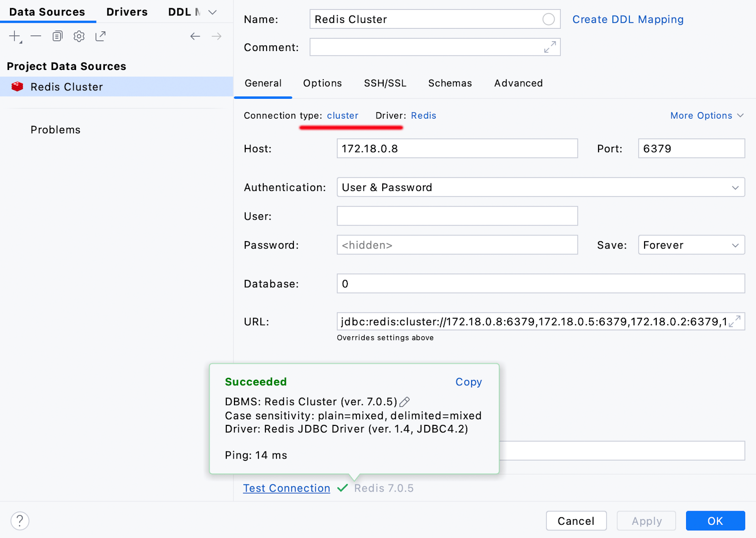756x538 pixels.
Task: Duplicate the data source via the copy icon
Action: pos(57,36)
